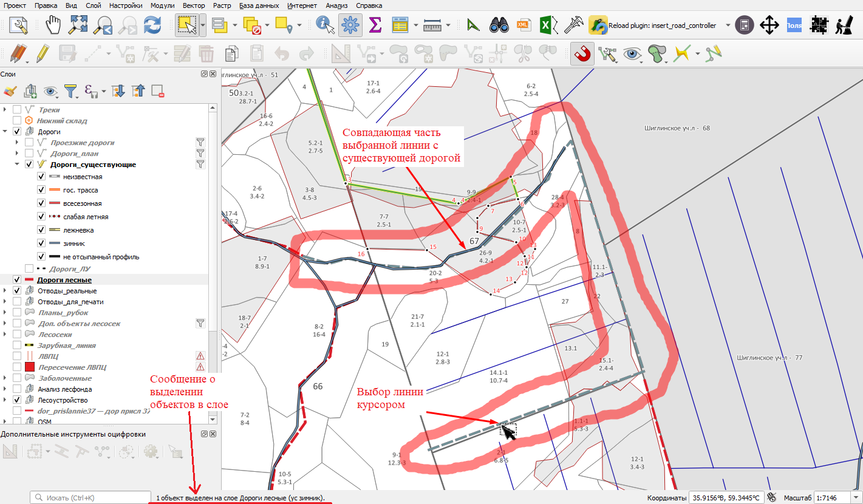Collapse the Дороги group
This screenshot has width=863, height=504.
click(5, 132)
